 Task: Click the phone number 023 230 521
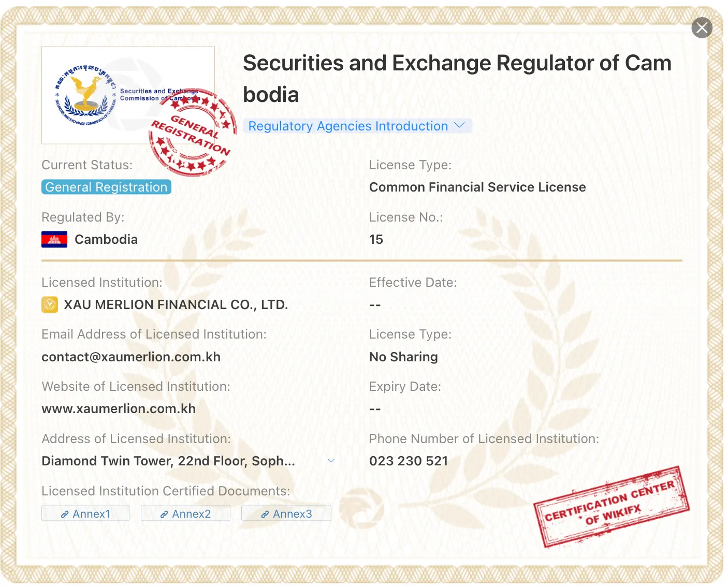coord(409,461)
